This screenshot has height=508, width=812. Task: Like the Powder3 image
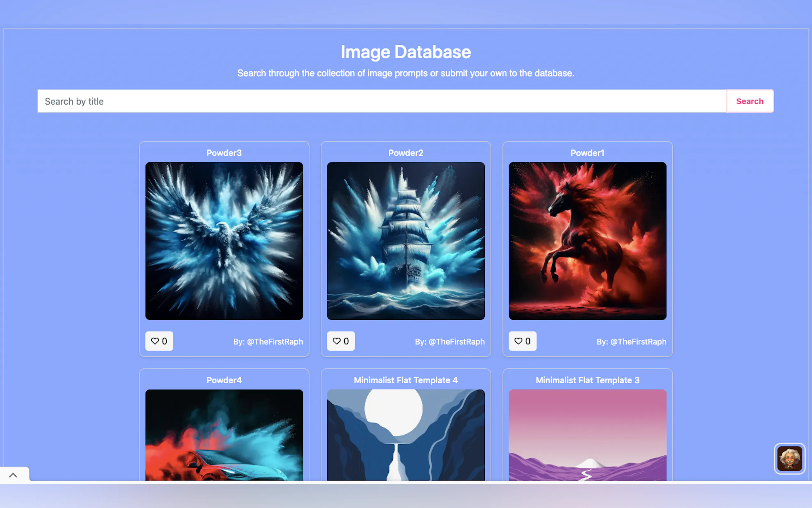click(x=159, y=341)
